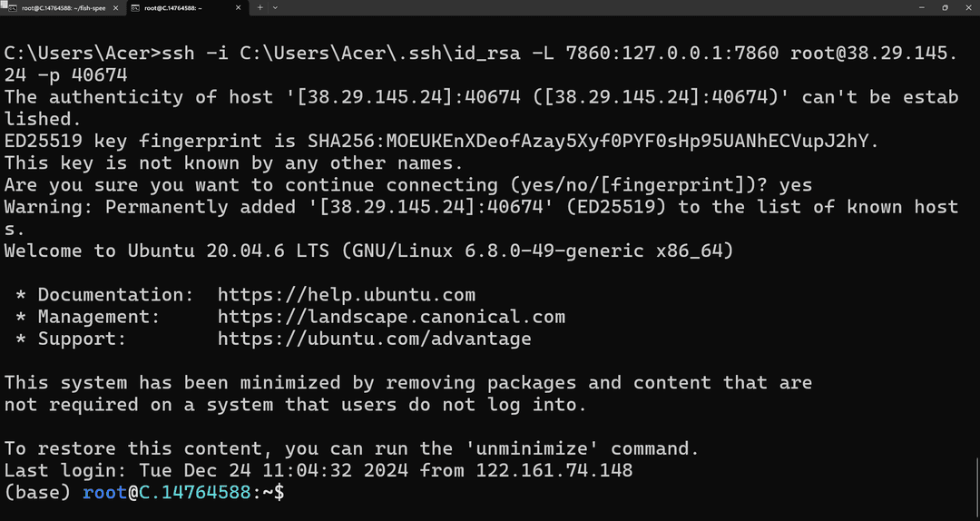Click the SHA256 key fingerprint text
This screenshot has width=980, height=521.
tap(632, 141)
